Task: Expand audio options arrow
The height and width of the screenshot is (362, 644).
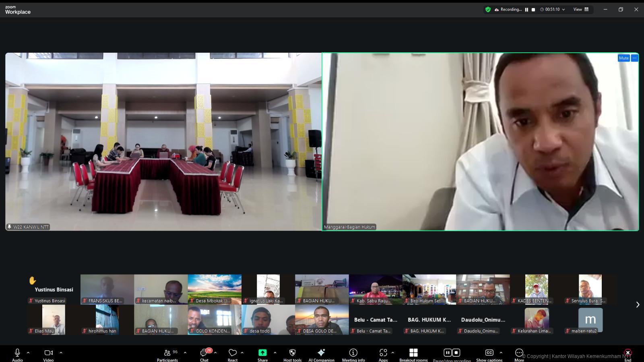Action: coord(28,353)
